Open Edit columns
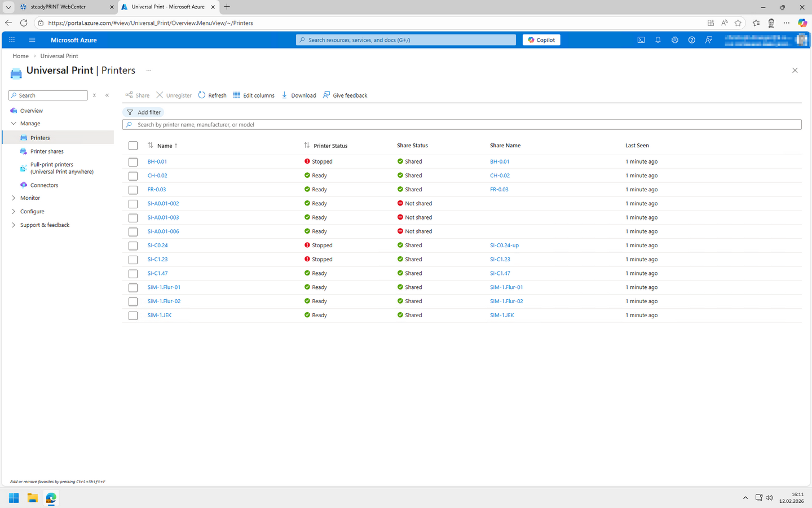This screenshot has height=508, width=812. click(253, 95)
